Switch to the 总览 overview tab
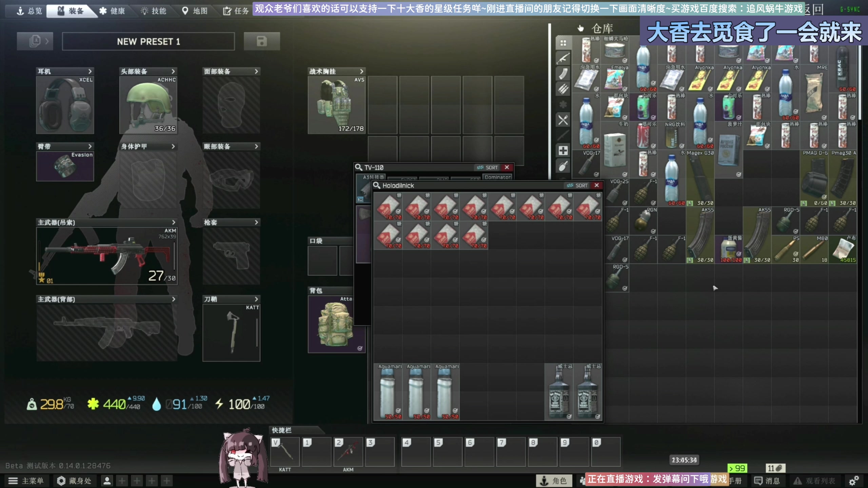Screen dimensions: 868x488 click(x=29, y=11)
